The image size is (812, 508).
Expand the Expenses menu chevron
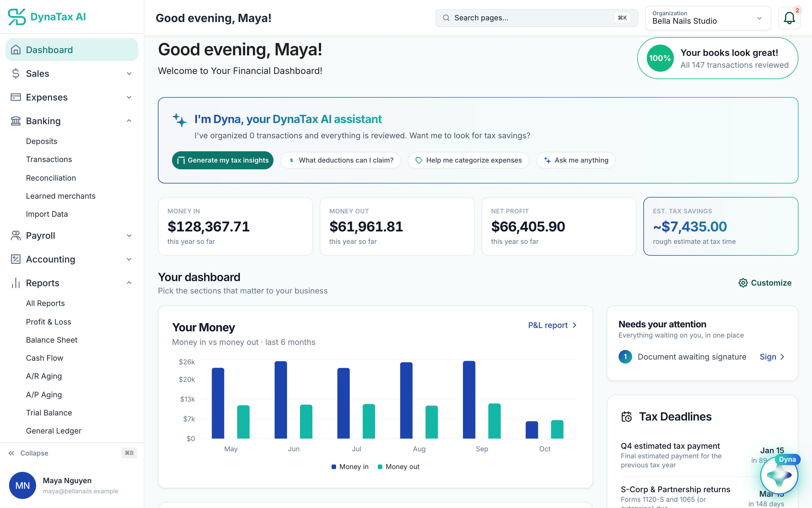point(129,97)
